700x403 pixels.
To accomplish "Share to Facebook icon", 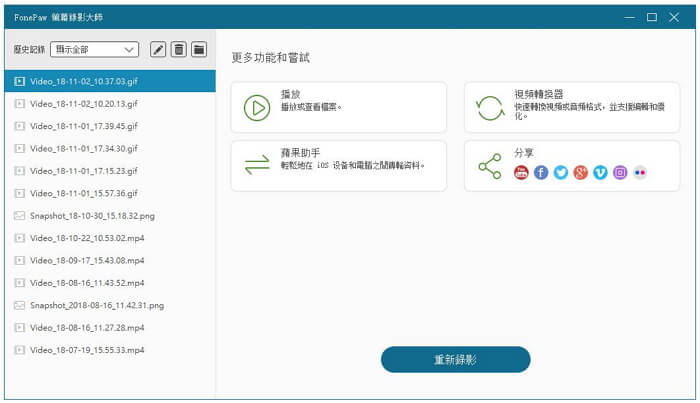I will point(541,172).
